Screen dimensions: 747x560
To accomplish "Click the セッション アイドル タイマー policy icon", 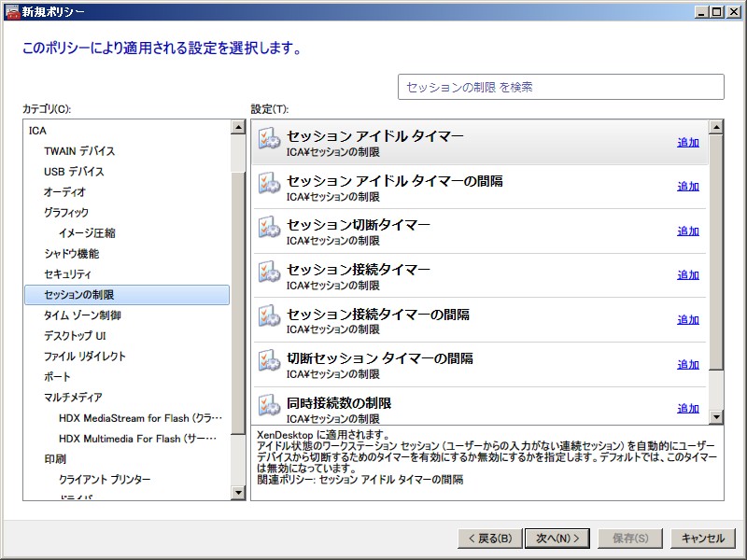I will [269, 142].
